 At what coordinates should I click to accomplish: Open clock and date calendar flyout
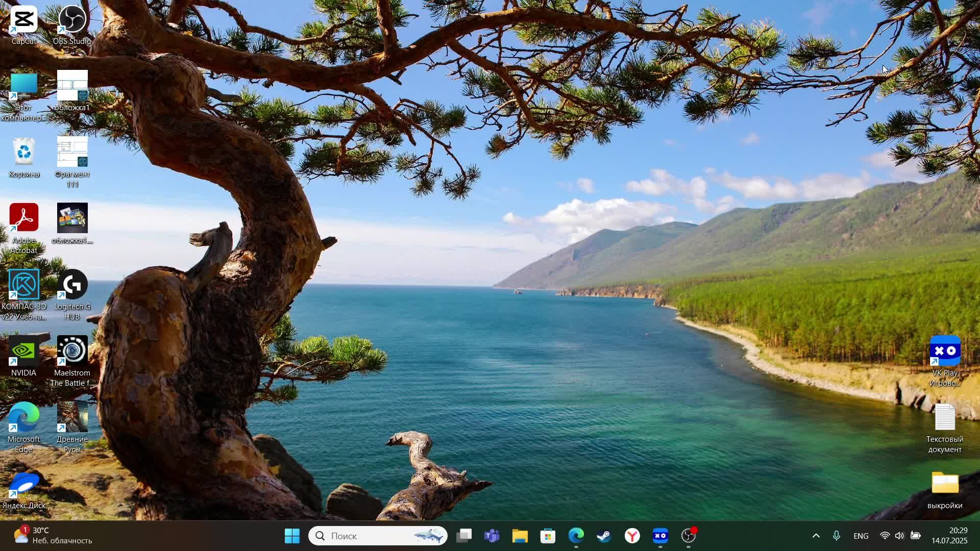click(x=949, y=536)
